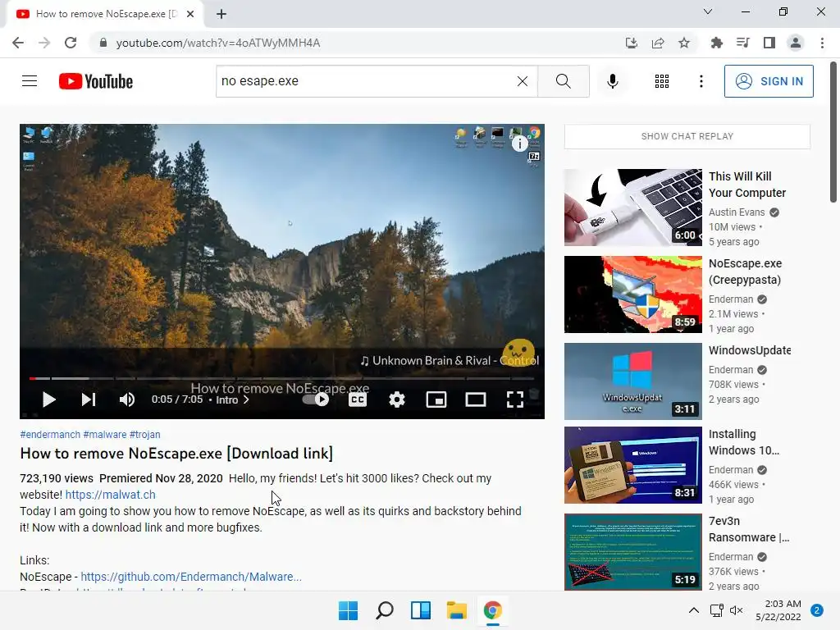Enable the miniplayer

point(436,399)
